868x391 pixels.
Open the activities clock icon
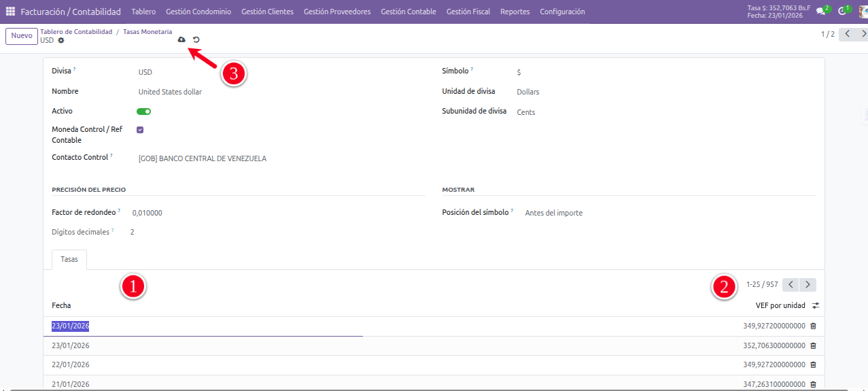tap(842, 11)
